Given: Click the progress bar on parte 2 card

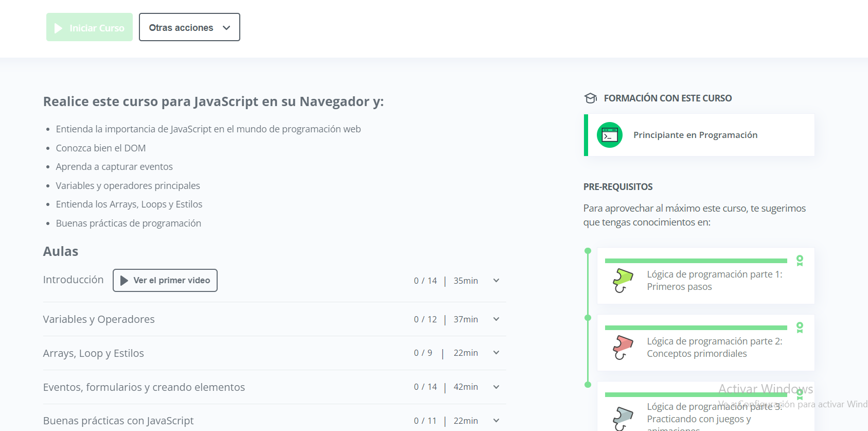Looking at the screenshot, I should (x=696, y=327).
